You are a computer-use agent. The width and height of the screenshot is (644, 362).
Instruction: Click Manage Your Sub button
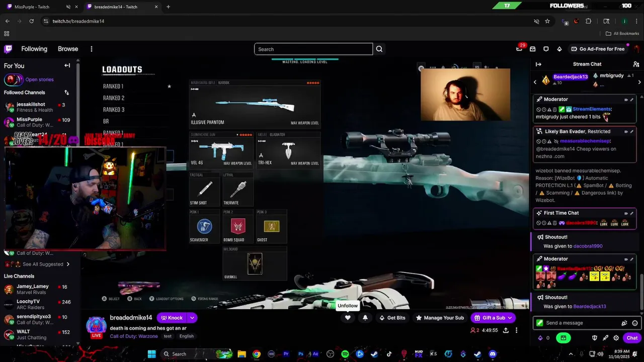coord(440,318)
